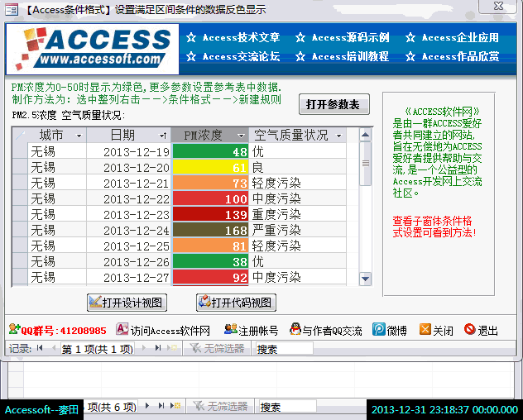Viewport: 523px width, 420px height.
Task: Click the orange 关闭 icon
Action: click(x=425, y=329)
